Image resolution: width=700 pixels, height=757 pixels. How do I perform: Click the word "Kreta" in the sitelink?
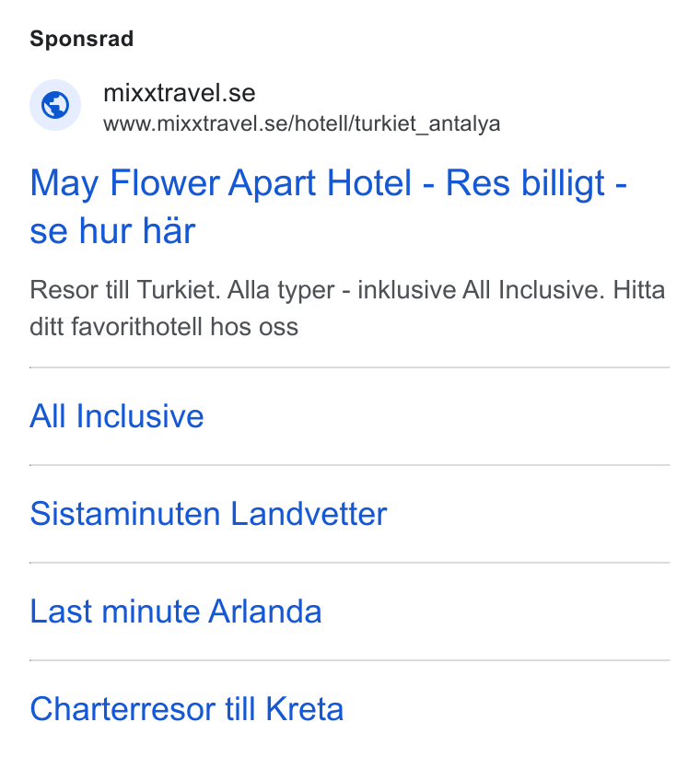pyautogui.click(x=305, y=709)
